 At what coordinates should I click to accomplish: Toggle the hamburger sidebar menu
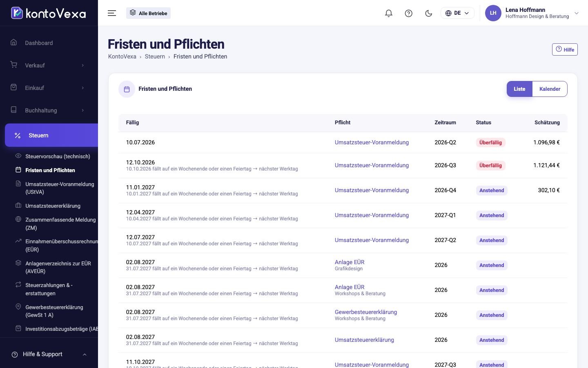112,13
